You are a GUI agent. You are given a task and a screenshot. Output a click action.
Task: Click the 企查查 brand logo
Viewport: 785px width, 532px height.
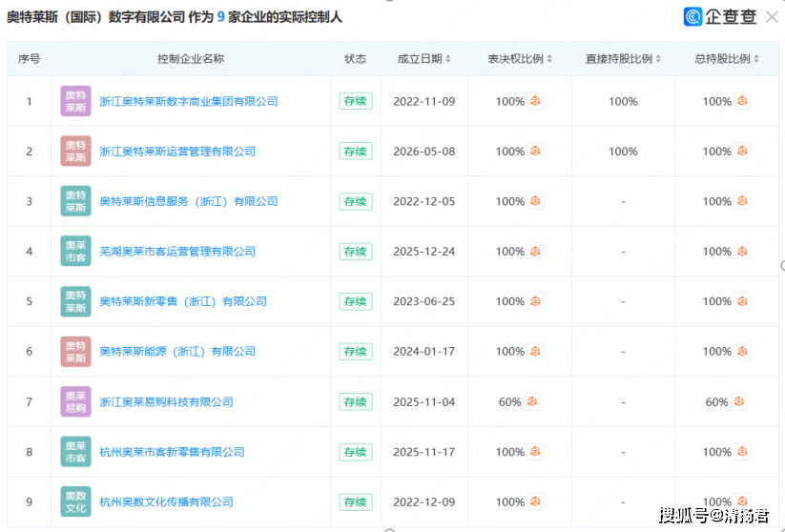click(720, 16)
